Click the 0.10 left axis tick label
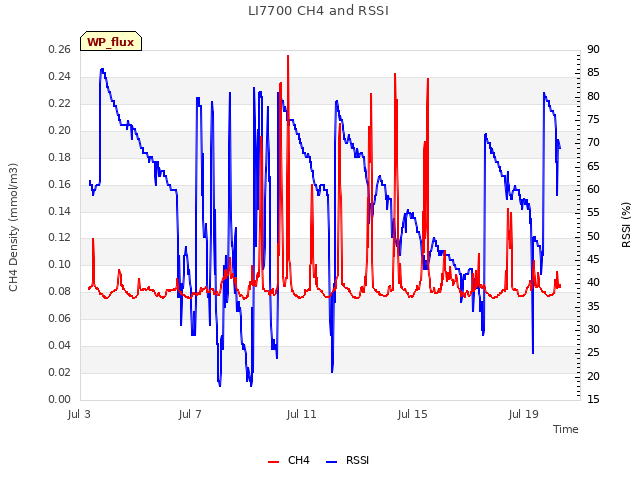The width and height of the screenshot is (640, 480). point(60,264)
